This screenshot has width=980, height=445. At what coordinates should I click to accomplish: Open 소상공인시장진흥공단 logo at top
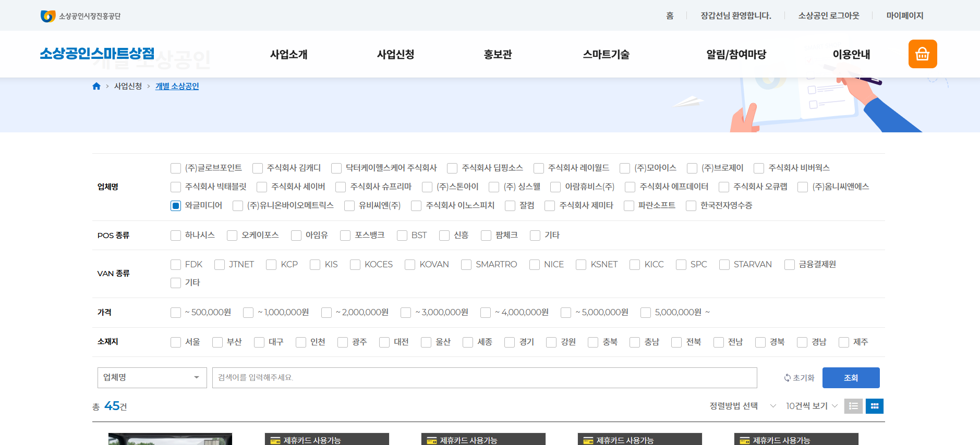pos(81,16)
